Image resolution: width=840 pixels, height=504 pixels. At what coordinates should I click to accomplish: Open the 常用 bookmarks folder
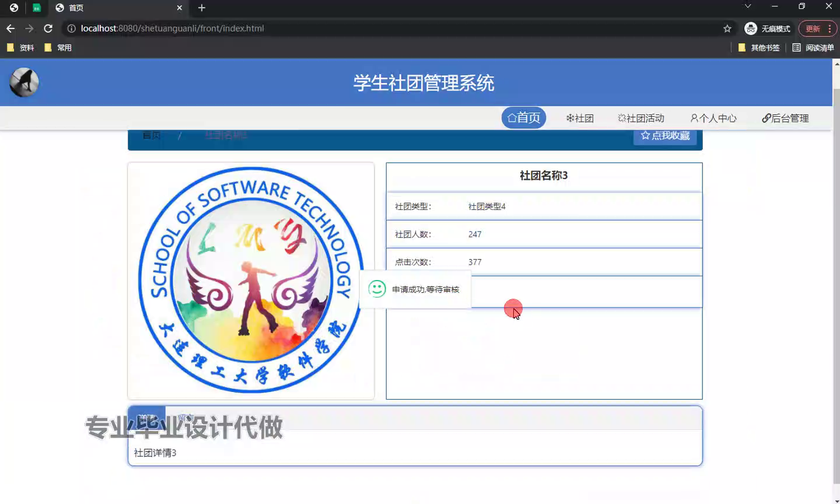click(58, 48)
